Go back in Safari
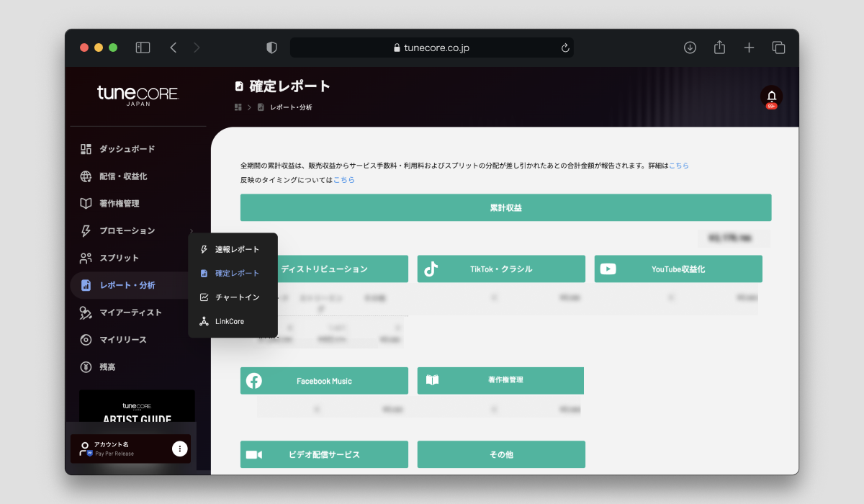864x504 pixels. pos(174,48)
